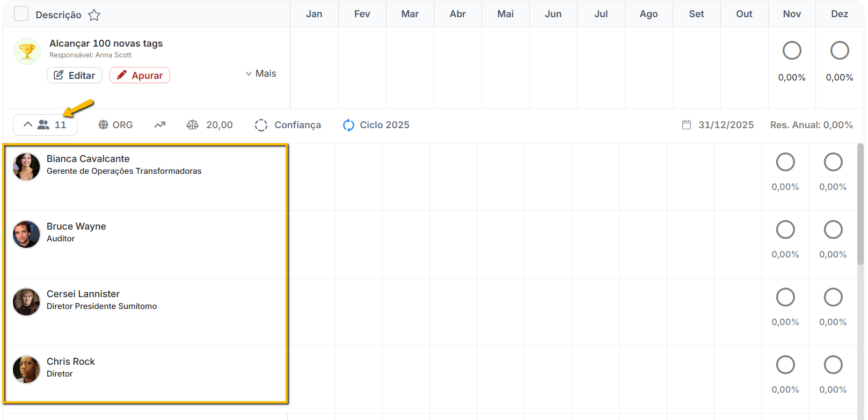Click the dashed Confiança circle icon
The image size is (868, 420).
coord(261,125)
